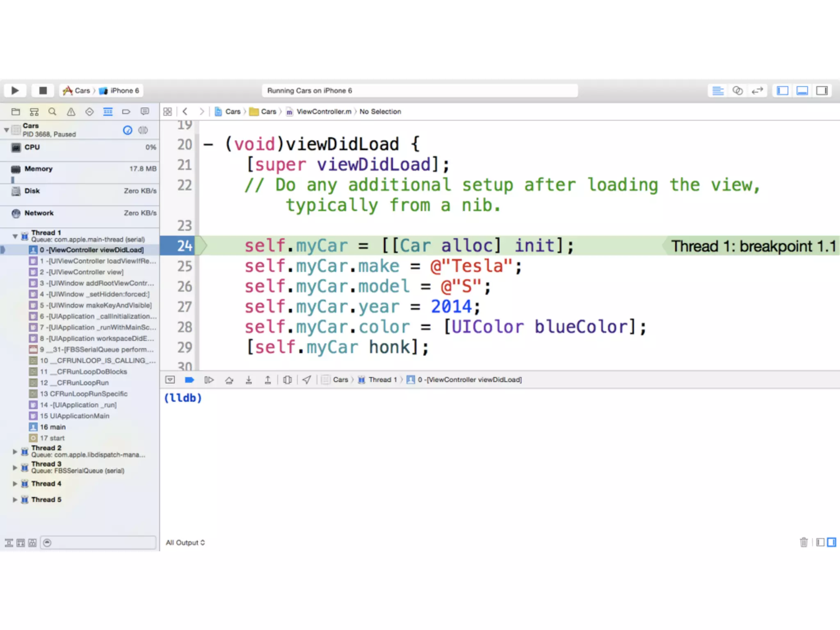
Task: Open the Debug View Hierarchy icon
Action: [288, 380]
